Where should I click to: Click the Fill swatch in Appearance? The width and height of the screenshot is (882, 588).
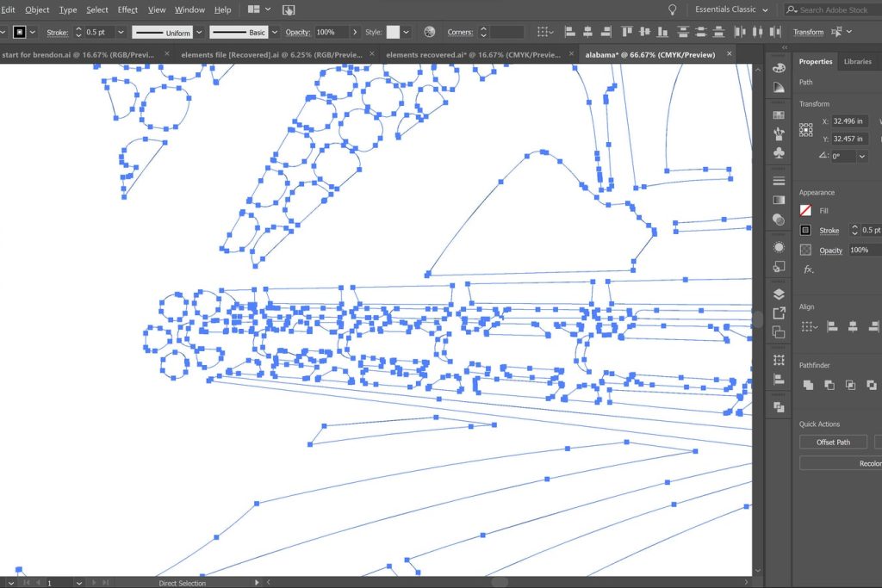point(805,210)
